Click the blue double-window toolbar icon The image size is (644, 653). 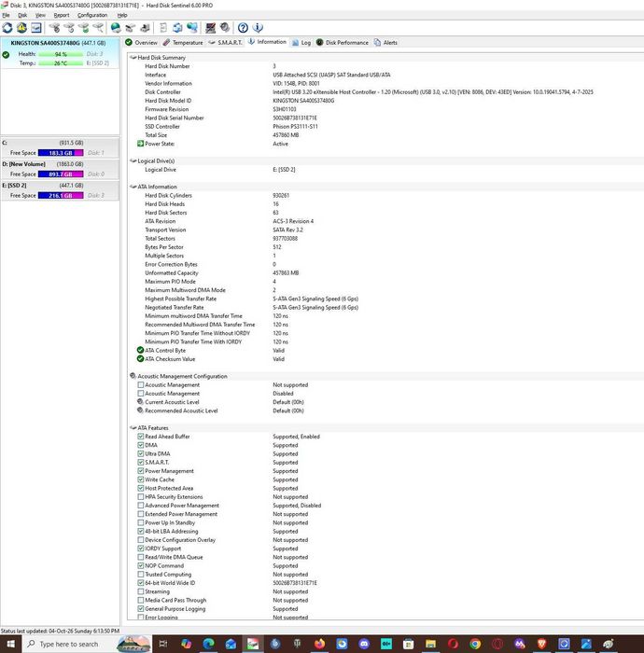[177, 28]
